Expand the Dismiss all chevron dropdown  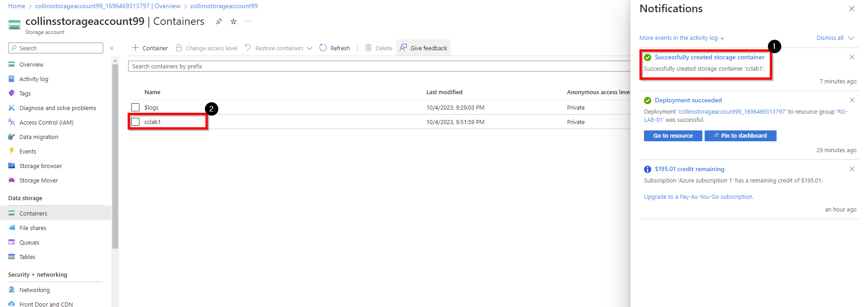tap(851, 38)
